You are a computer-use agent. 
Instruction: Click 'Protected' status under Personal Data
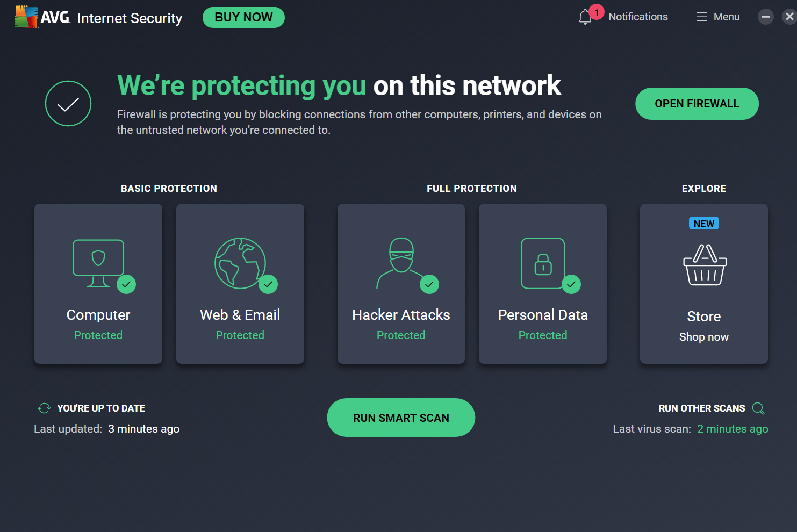543,335
